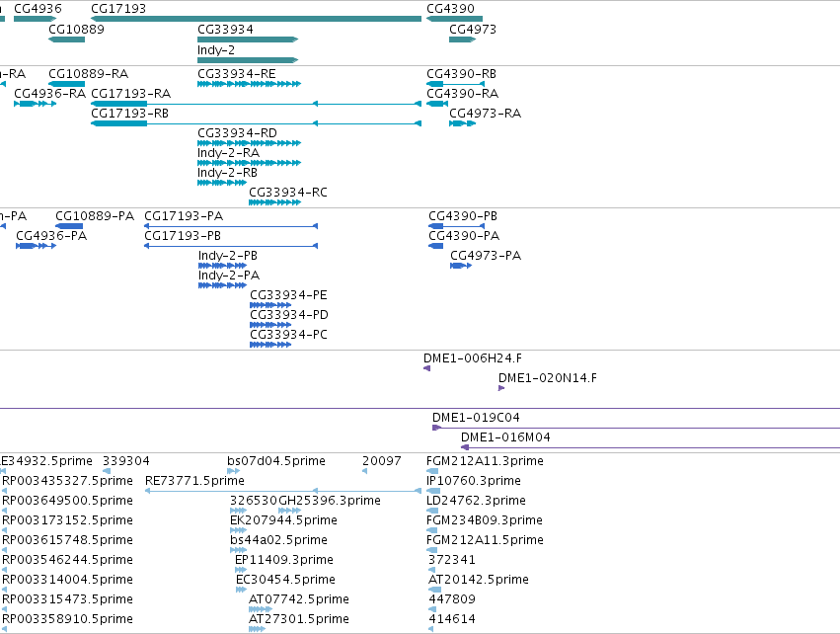840x634 pixels.
Task: Select the CG33934-PC protein feature
Action: click(270, 345)
